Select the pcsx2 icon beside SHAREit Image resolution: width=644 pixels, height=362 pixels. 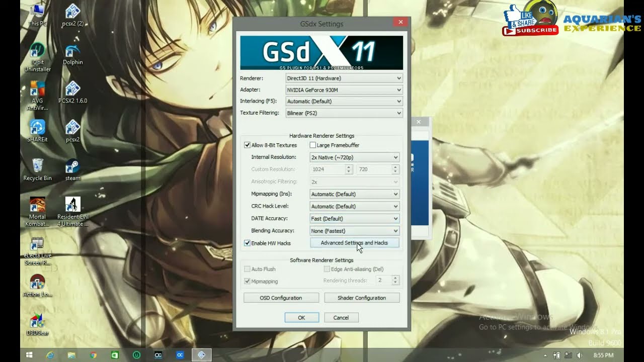(x=73, y=131)
